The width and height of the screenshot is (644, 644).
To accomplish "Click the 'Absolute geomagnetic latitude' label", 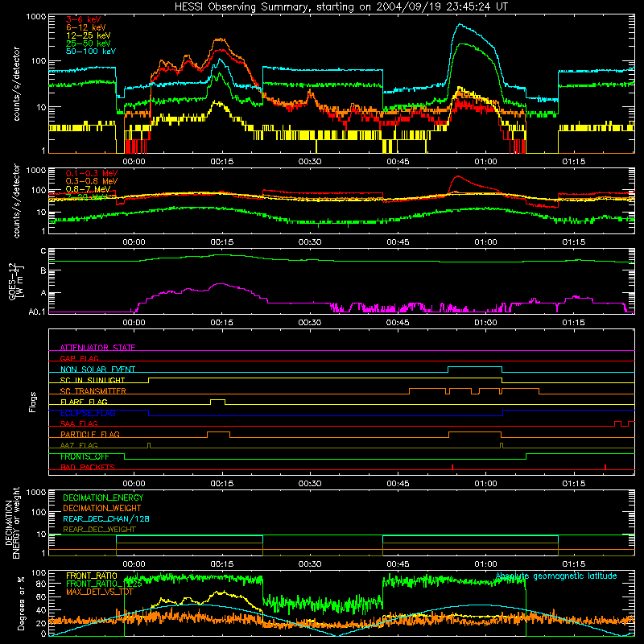I will pos(556,576).
